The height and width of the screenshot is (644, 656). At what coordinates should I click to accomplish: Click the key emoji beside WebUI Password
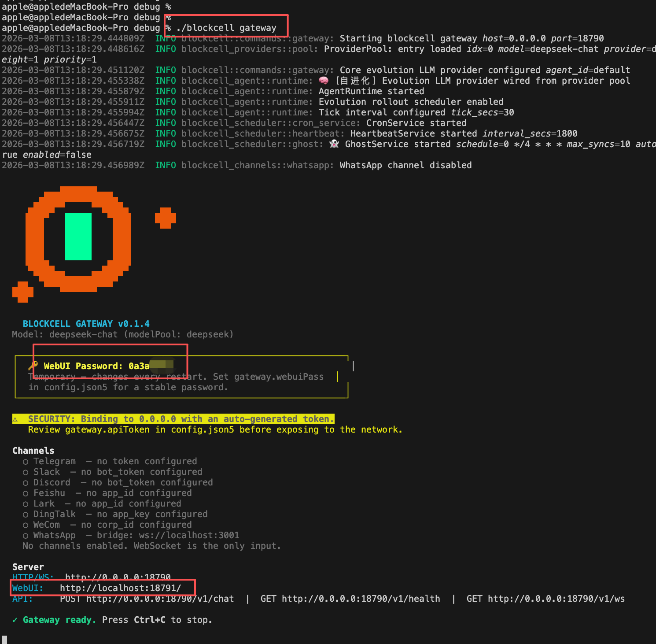pos(33,366)
